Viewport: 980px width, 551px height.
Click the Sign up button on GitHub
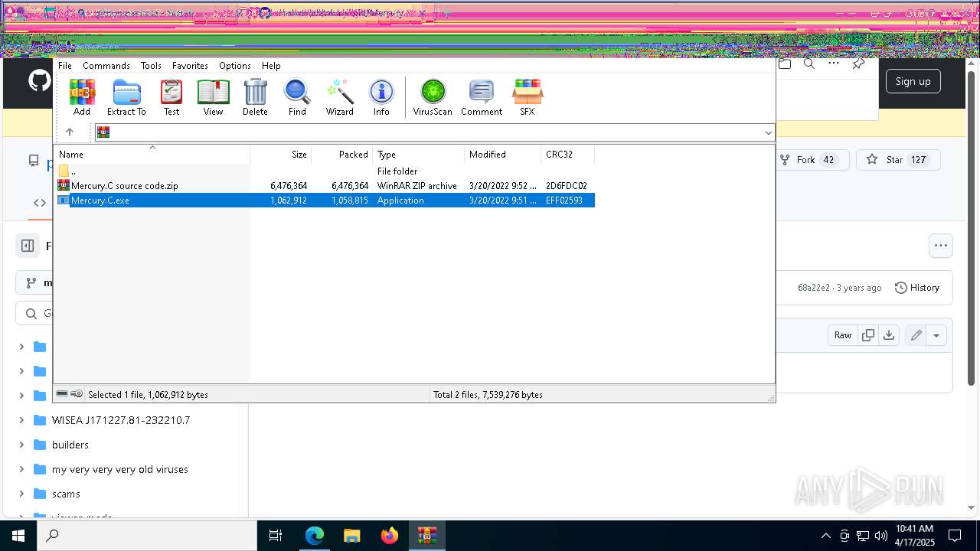(913, 81)
